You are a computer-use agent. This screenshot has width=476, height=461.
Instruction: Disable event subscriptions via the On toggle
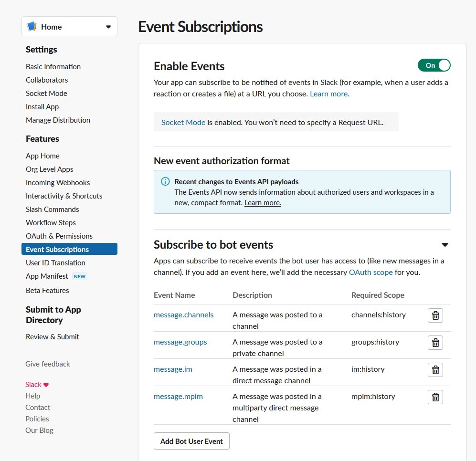click(434, 65)
